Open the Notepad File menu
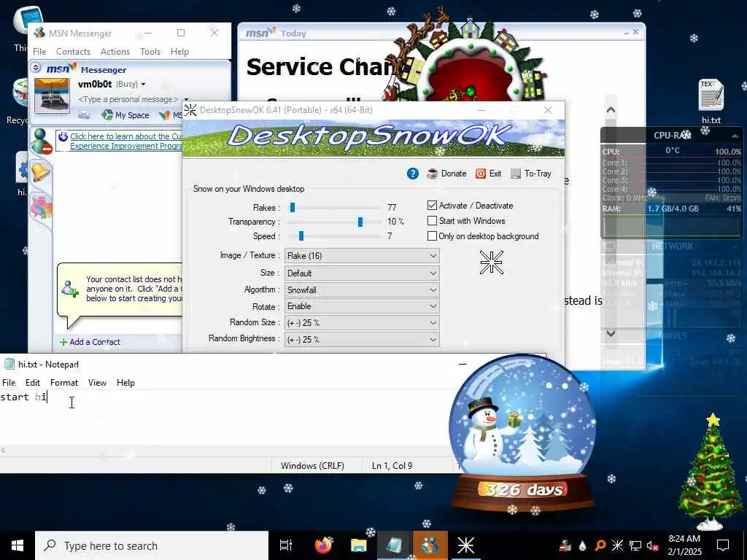 pos(9,383)
